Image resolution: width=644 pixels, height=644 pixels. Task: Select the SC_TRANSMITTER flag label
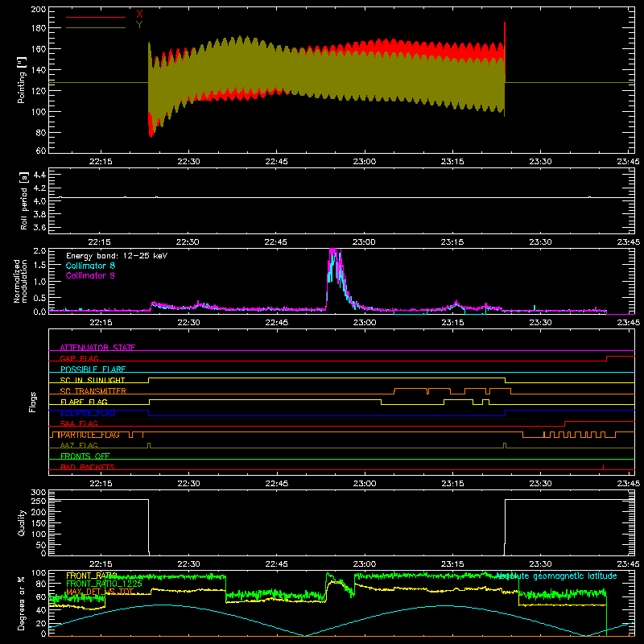93,391
